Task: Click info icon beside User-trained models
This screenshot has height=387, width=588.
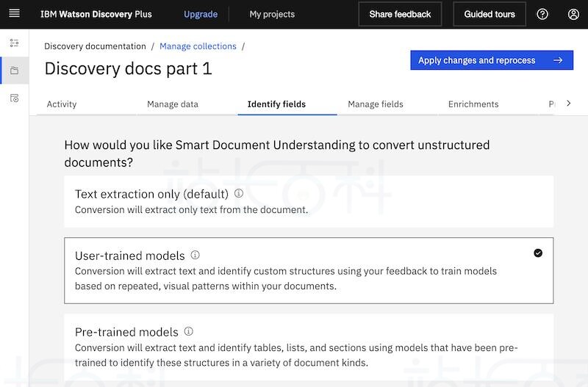Action: (x=195, y=255)
